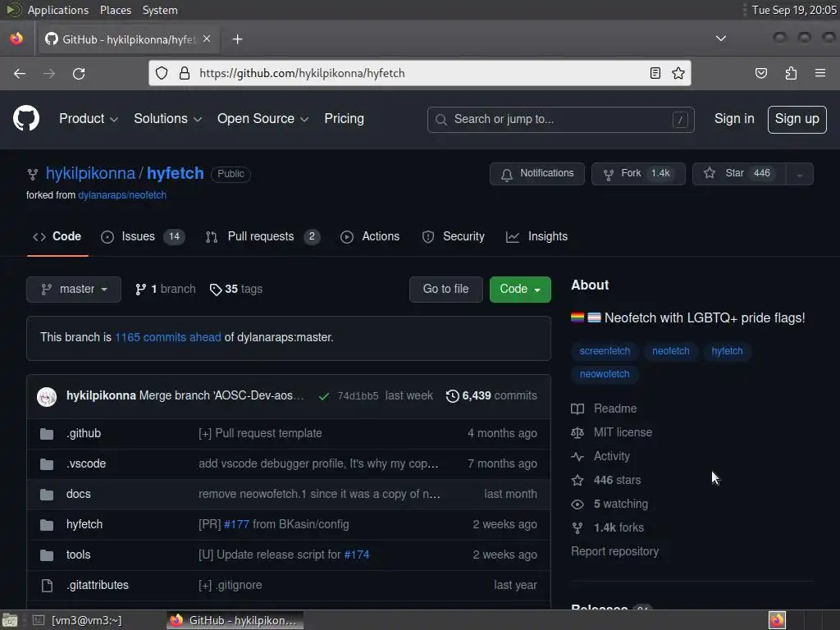Expand the star lists dropdown arrow

799,174
